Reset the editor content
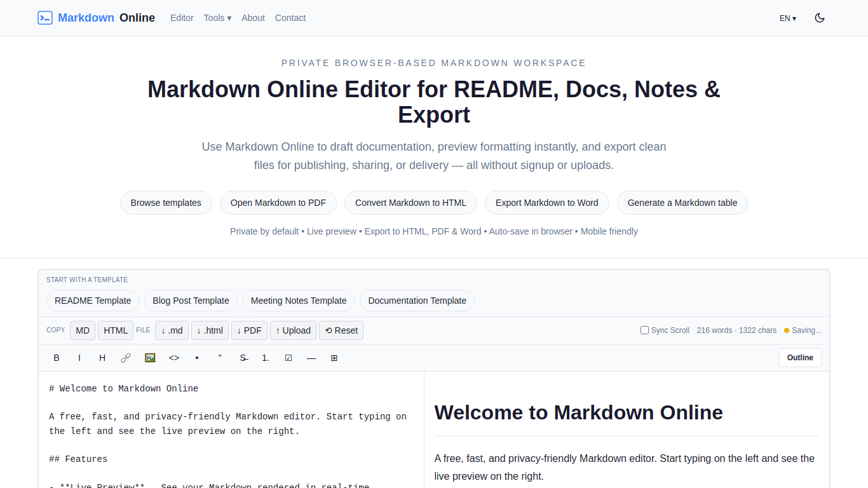 341,330
